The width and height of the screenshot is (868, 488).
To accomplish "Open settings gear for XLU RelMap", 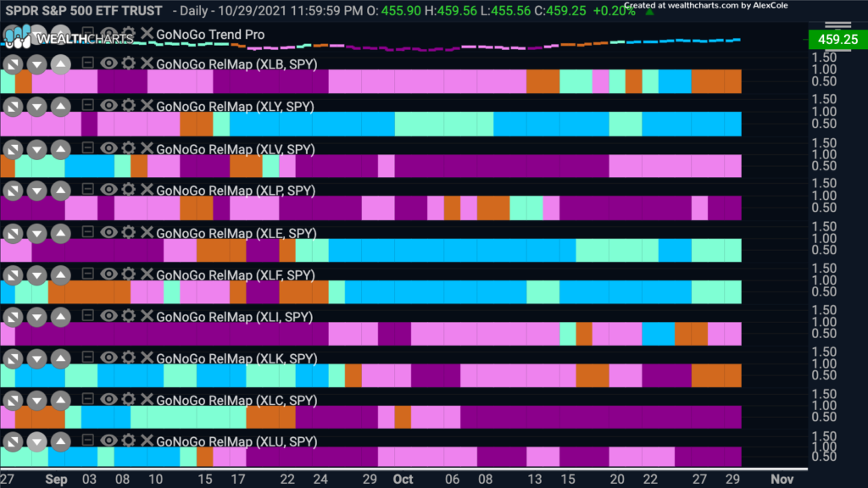I will click(129, 441).
